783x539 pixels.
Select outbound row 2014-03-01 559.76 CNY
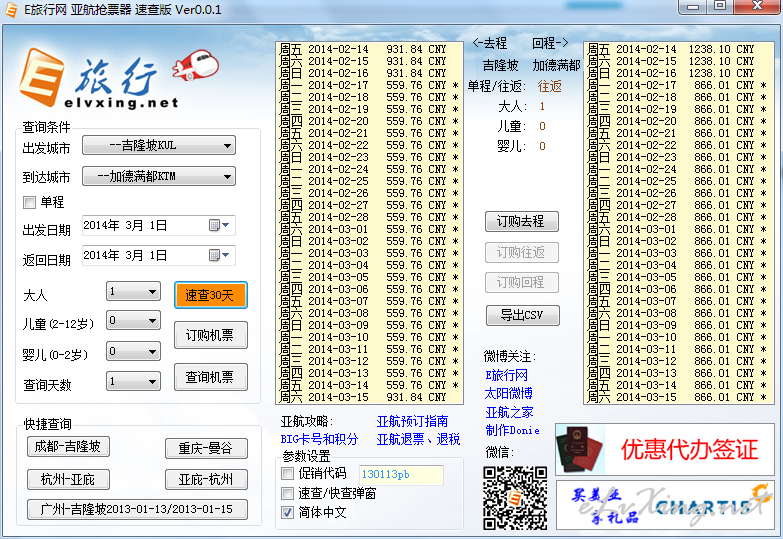pyautogui.click(x=369, y=229)
